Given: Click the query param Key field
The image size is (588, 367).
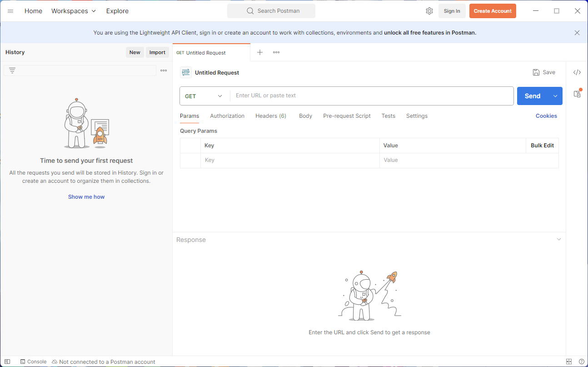Looking at the screenshot, I should [290, 160].
